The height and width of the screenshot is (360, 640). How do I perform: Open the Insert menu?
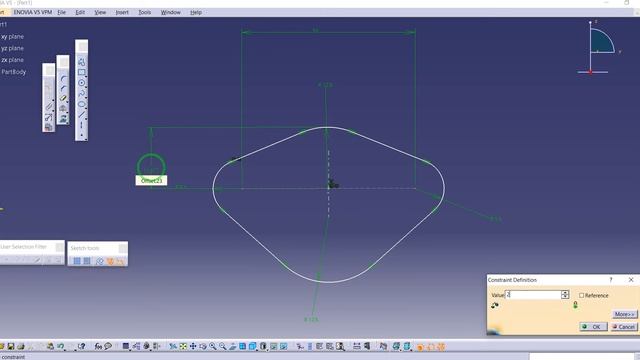click(x=122, y=12)
